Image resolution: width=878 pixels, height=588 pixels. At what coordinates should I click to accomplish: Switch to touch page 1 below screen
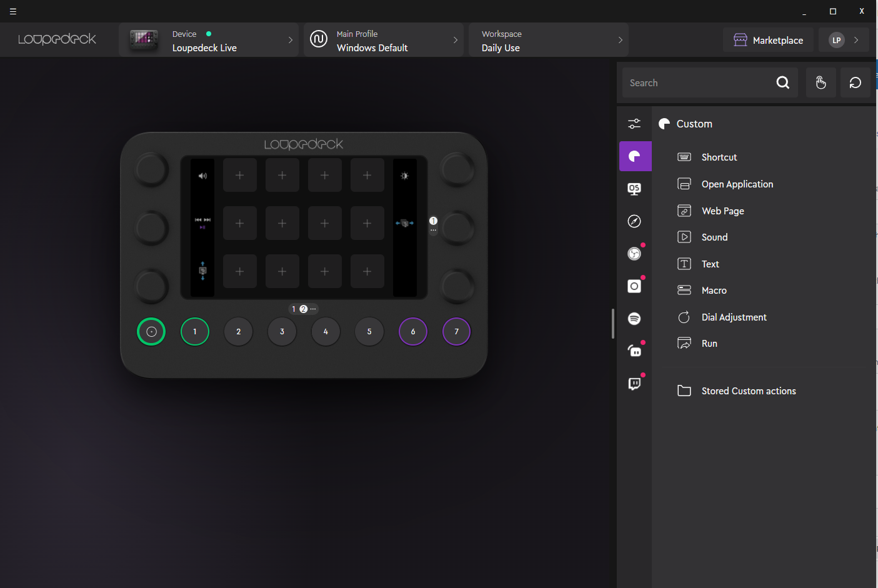click(x=294, y=309)
